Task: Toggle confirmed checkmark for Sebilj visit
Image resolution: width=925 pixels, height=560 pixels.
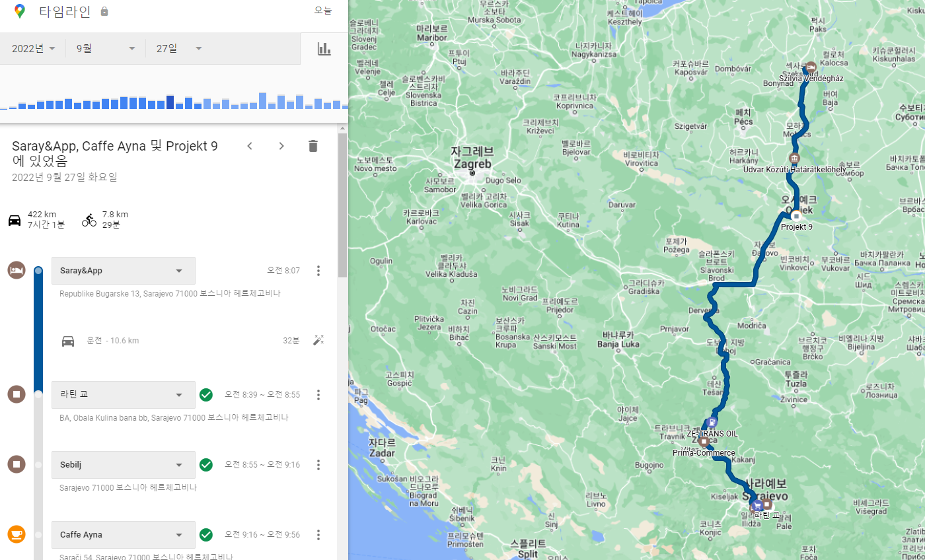Action: tap(206, 465)
